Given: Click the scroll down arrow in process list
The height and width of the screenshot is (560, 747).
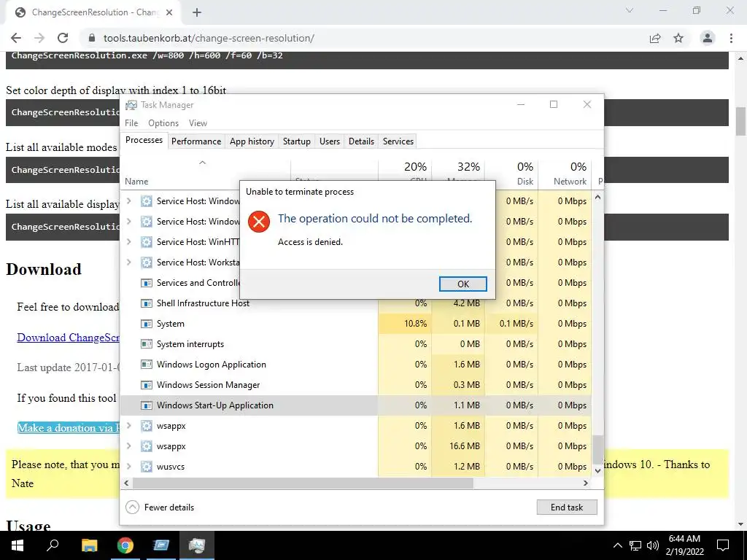Looking at the screenshot, I should (x=597, y=470).
